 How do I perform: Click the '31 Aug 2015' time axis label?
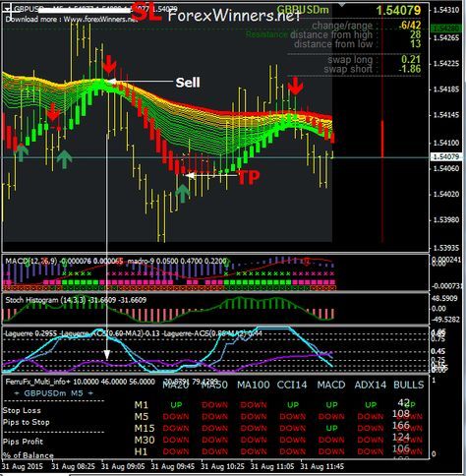[23, 467]
